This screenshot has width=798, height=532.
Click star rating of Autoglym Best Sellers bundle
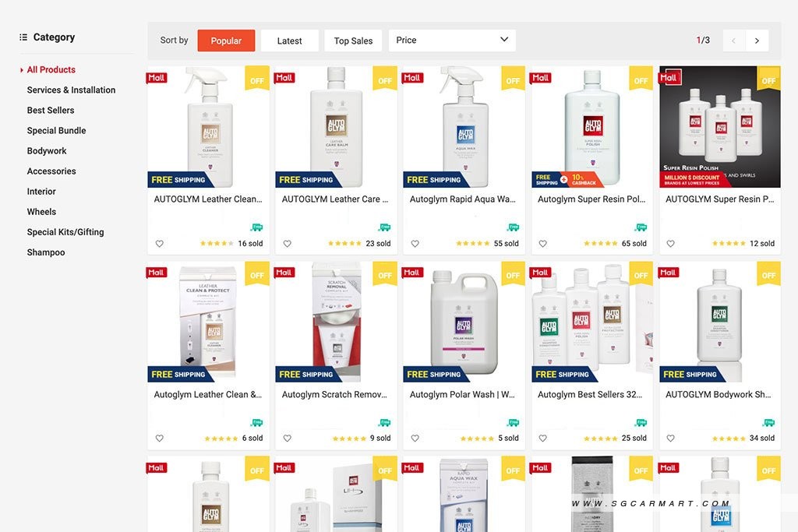[601, 439]
